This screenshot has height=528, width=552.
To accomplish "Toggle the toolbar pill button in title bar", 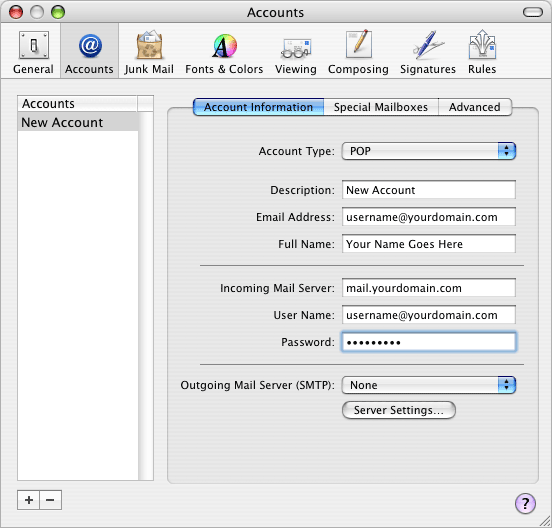I will 533,12.
